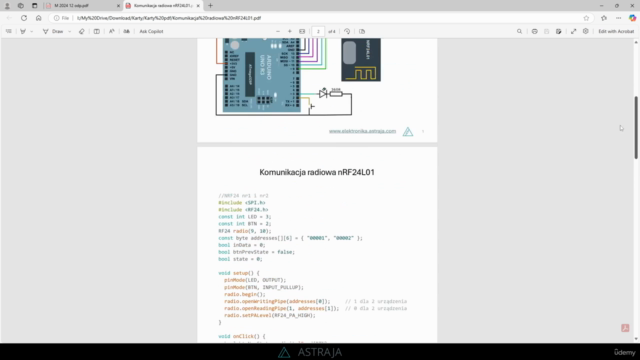
Task: Click the fit to width icon
Action: point(302,31)
